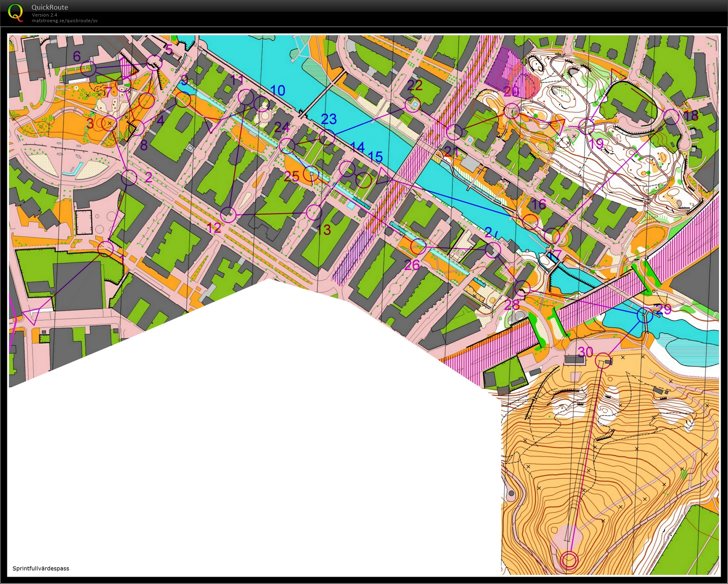Click control circle 9 on the map

coord(183,100)
